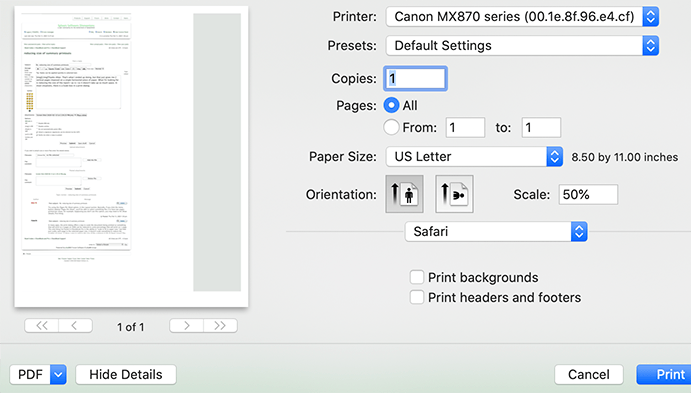
Task: Select the All pages radio button
Action: coord(391,105)
